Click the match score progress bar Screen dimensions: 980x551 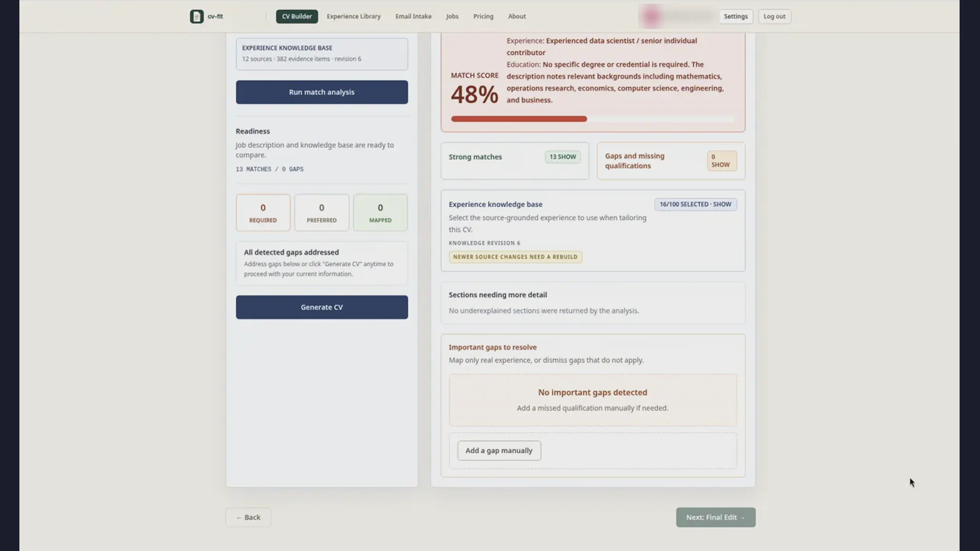click(x=593, y=119)
